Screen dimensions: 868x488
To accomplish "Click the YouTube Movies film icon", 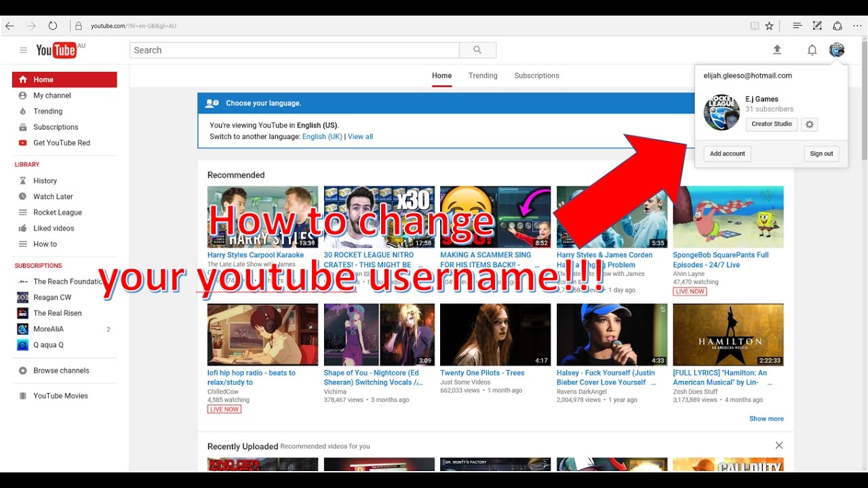I will coord(22,396).
